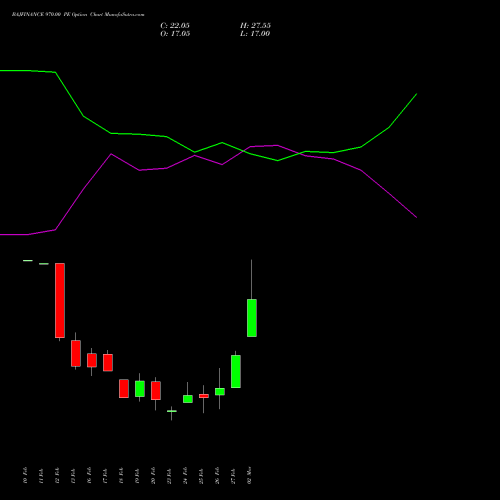Select the large red candle for 12 Feb
This screenshot has width=500, height=500.
pos(60,300)
